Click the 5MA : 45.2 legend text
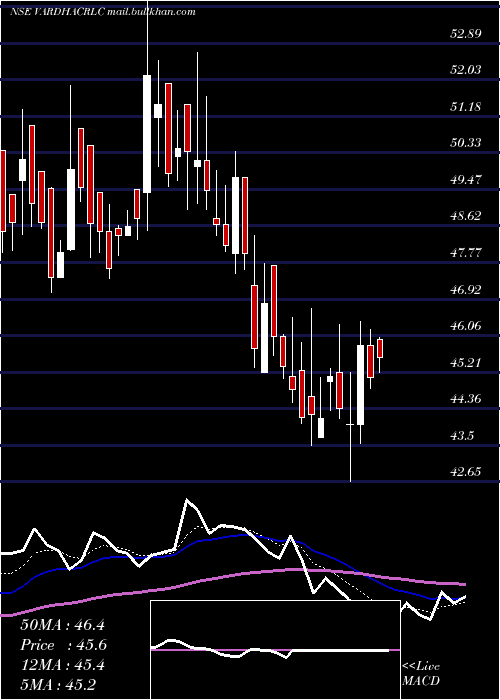 click(x=58, y=685)
